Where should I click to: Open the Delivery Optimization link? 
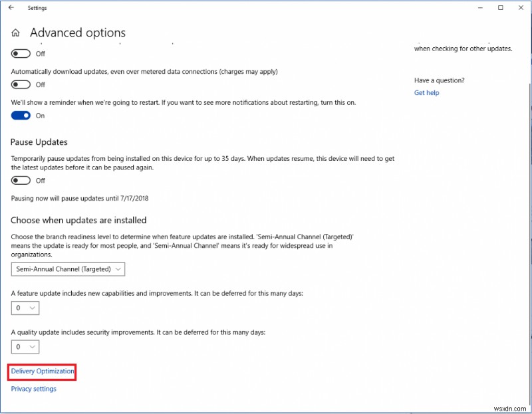41,371
